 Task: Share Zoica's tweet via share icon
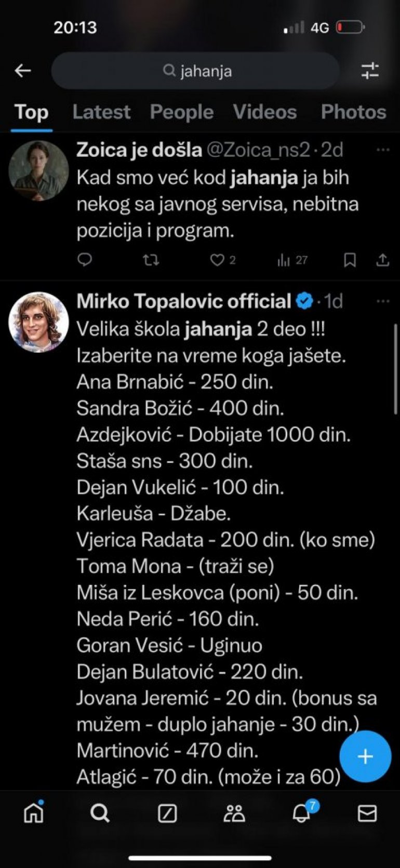[x=383, y=260]
